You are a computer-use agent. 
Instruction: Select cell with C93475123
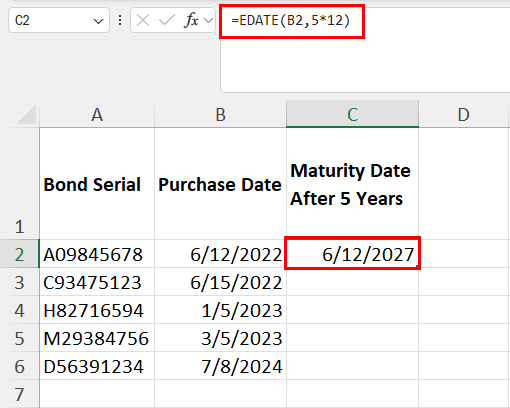(x=97, y=282)
